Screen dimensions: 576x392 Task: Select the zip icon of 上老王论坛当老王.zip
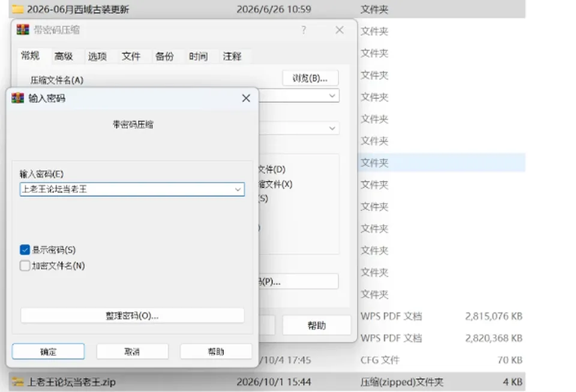tap(17, 382)
